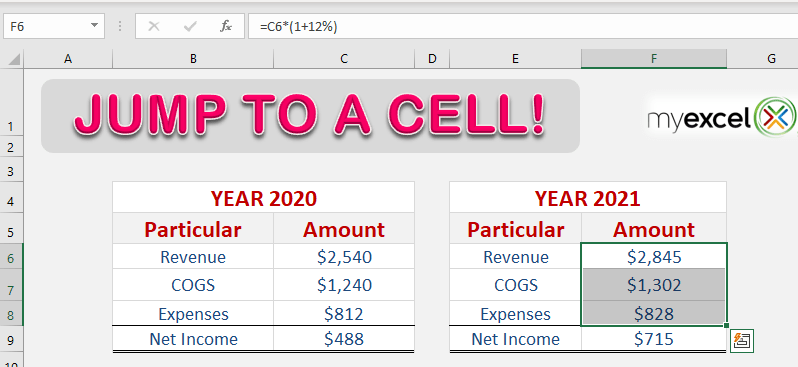This screenshot has height=367, width=798.
Task: Select column C header
Action: [x=344, y=59]
